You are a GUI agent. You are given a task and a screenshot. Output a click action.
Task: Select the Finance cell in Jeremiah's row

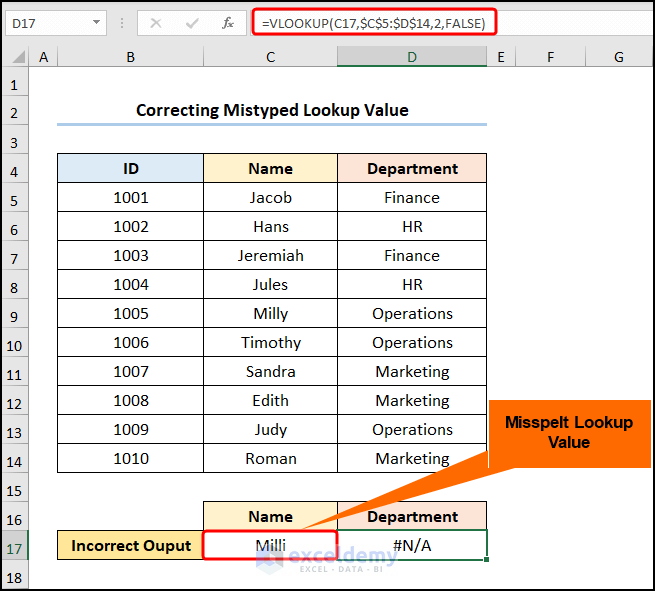[x=412, y=255]
